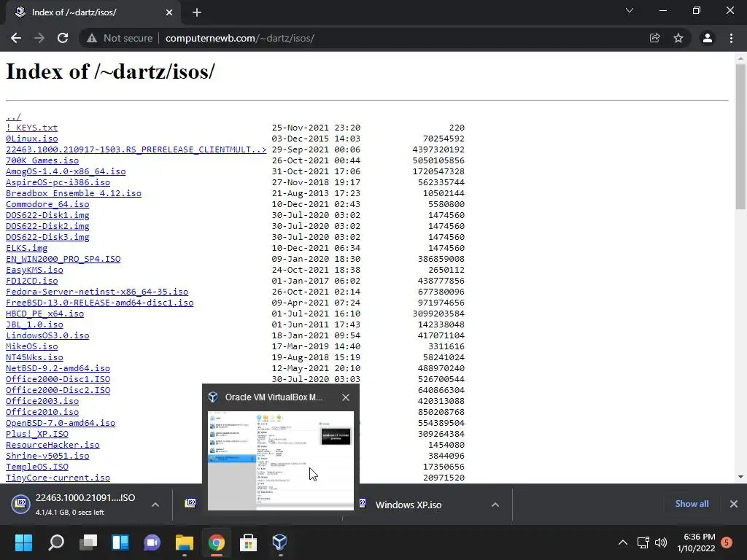
Task: Click the scrollbar down arrow
Action: tap(740, 477)
